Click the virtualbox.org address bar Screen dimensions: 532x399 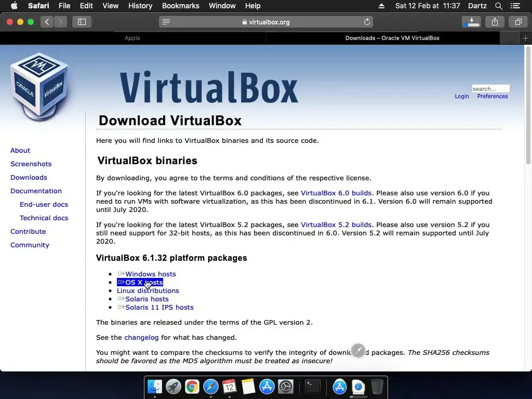point(266,22)
